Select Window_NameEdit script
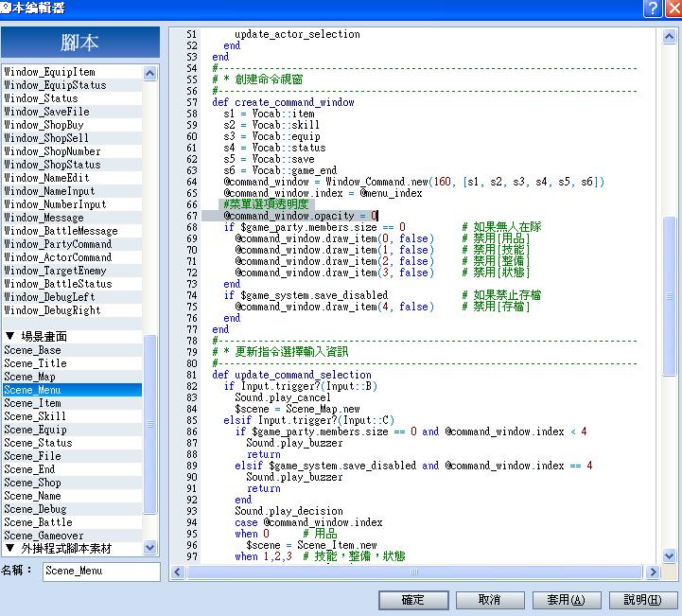682x616 pixels. pos(72,178)
